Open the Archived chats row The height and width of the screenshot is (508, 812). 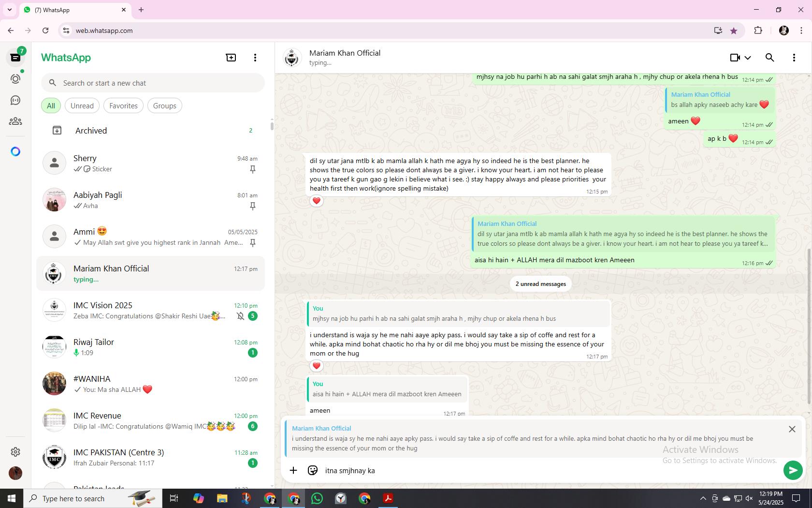point(151,130)
